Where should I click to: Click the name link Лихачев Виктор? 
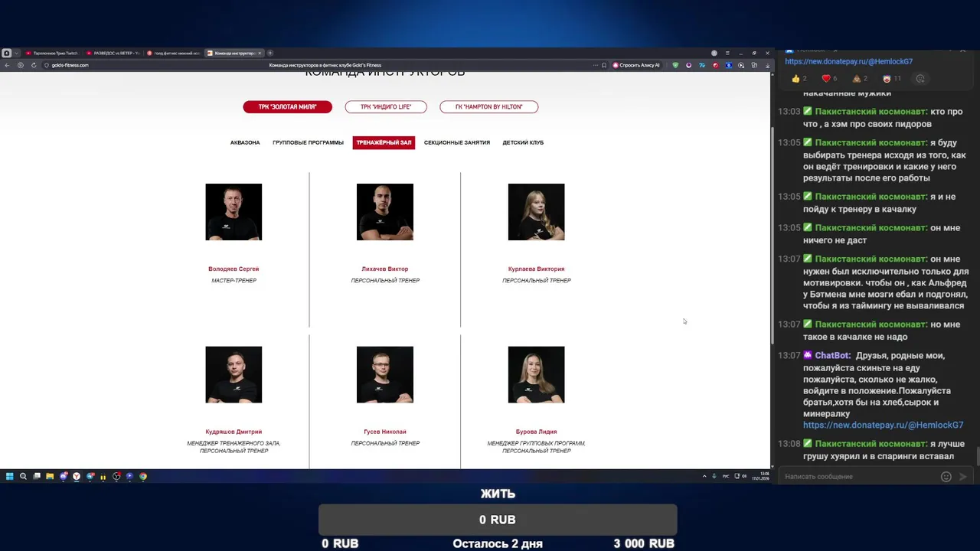coord(385,269)
